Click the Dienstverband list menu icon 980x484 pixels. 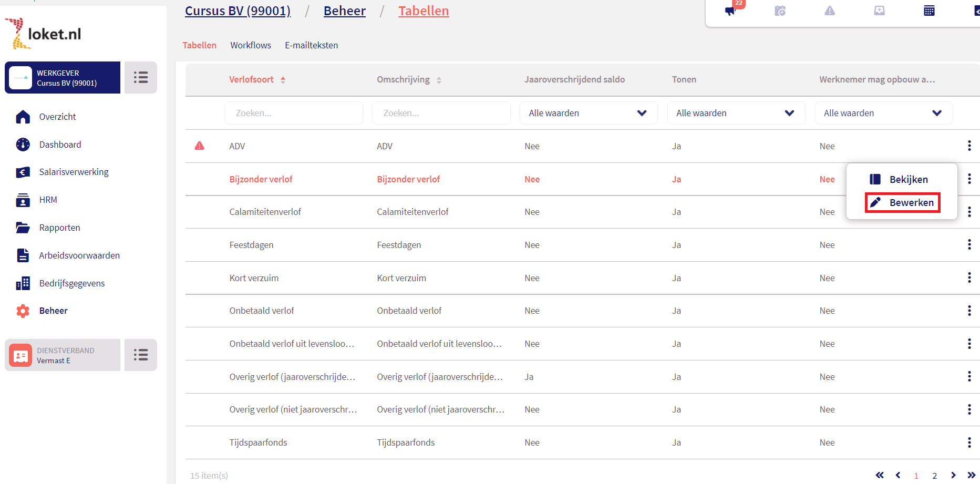(x=140, y=355)
